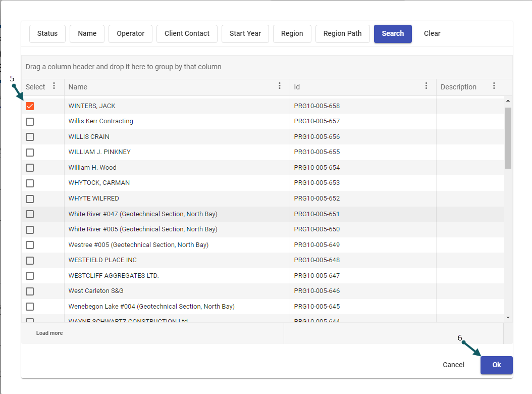This screenshot has height=394, width=532.
Task: Click the scrollbar down arrow
Action: point(508,317)
